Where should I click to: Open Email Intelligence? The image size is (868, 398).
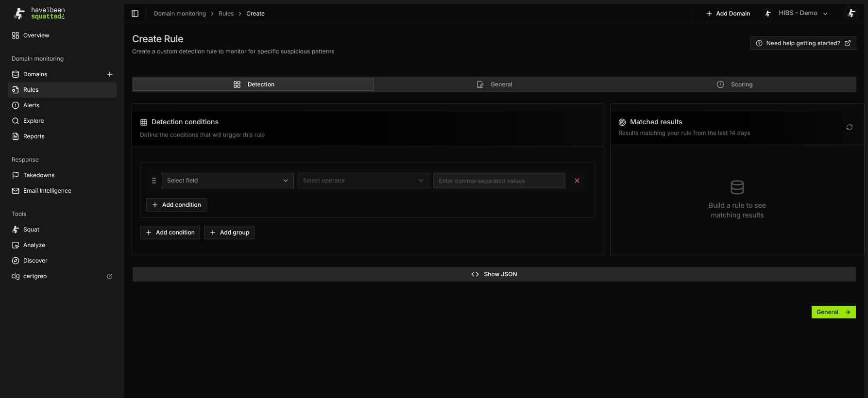pyautogui.click(x=62, y=191)
